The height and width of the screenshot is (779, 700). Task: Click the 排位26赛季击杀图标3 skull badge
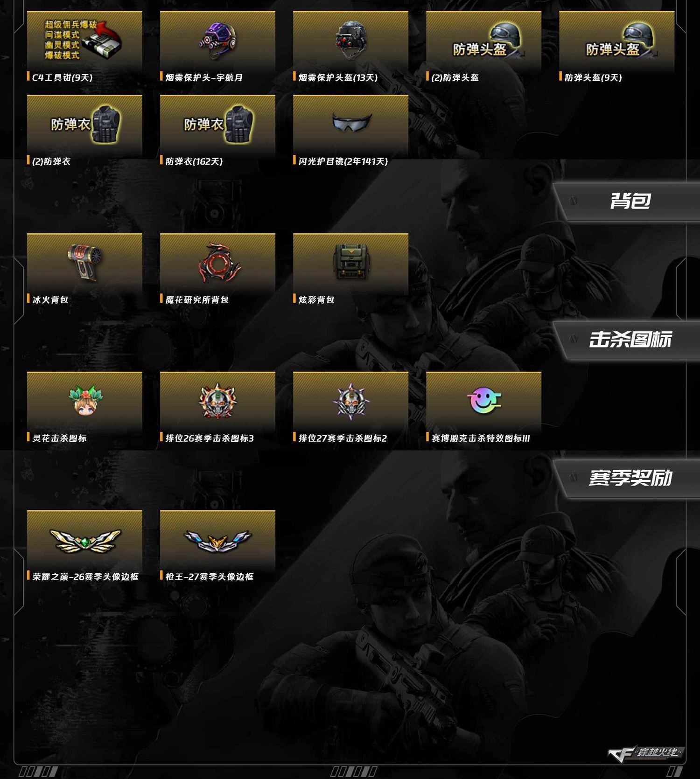point(217,402)
